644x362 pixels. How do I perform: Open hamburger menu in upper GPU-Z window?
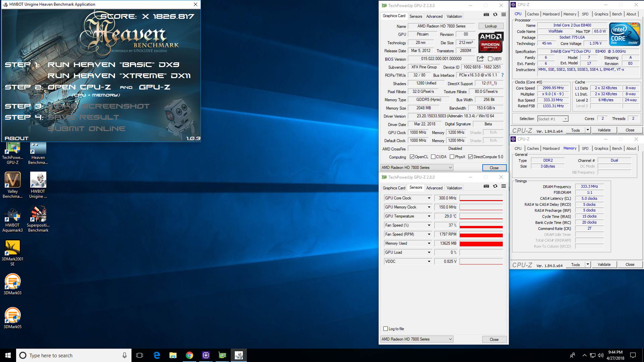coord(503,15)
